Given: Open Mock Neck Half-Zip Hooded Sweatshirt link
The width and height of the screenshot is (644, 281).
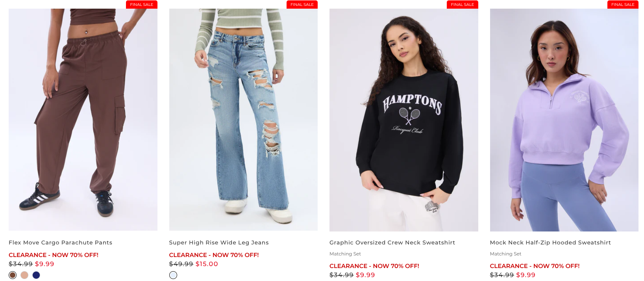Looking at the screenshot, I should (x=550, y=242).
